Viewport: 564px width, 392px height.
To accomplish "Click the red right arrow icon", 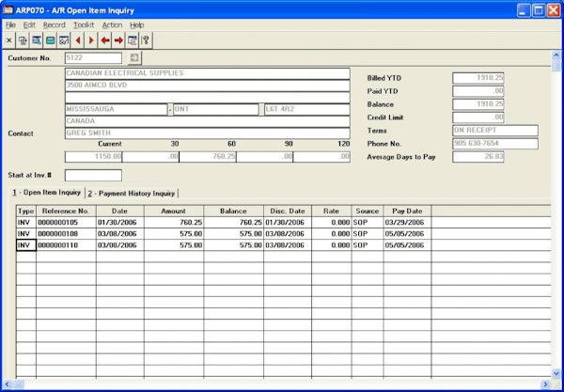I will click(118, 40).
